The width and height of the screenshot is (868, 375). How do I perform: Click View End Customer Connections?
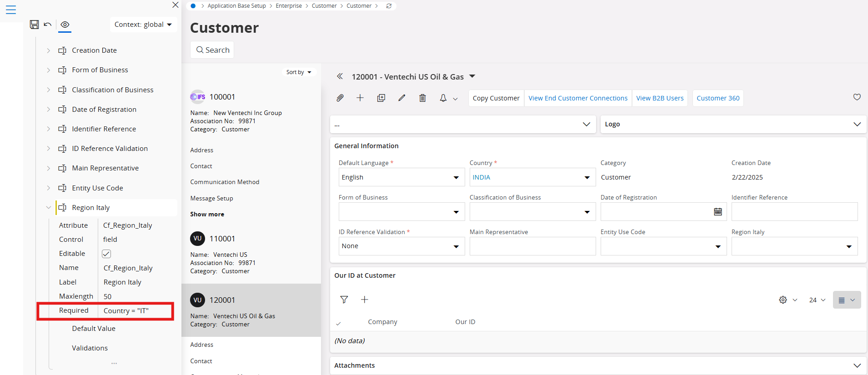578,98
